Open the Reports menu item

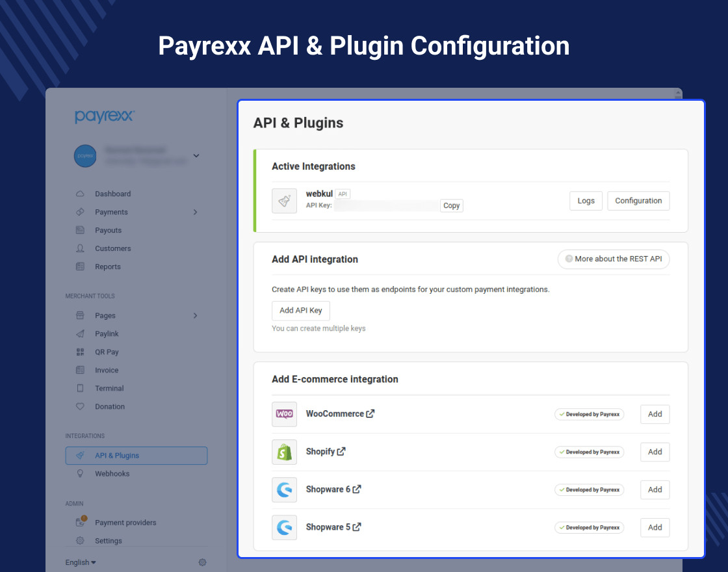108,266
